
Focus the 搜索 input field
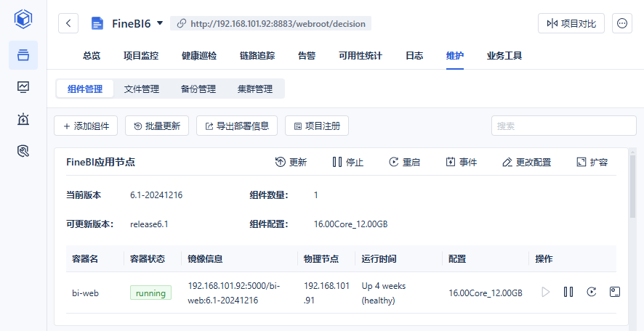coord(564,126)
